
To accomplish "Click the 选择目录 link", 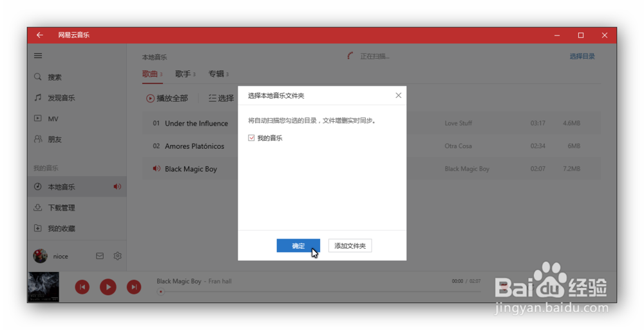I will click(x=582, y=56).
